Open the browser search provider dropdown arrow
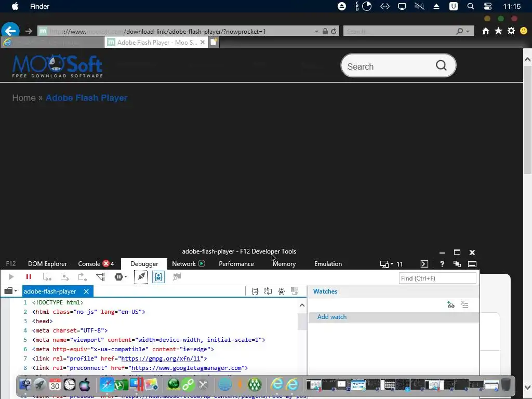The width and height of the screenshot is (532, 399). pos(468,31)
